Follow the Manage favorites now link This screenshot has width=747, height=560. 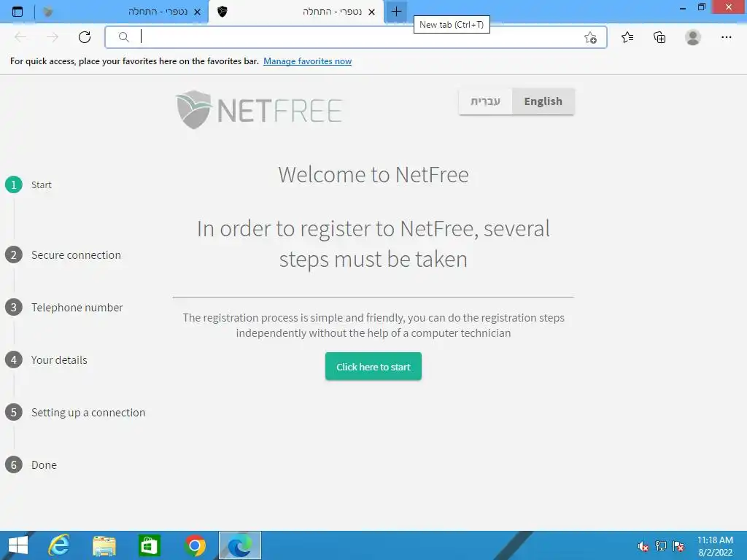click(x=307, y=61)
